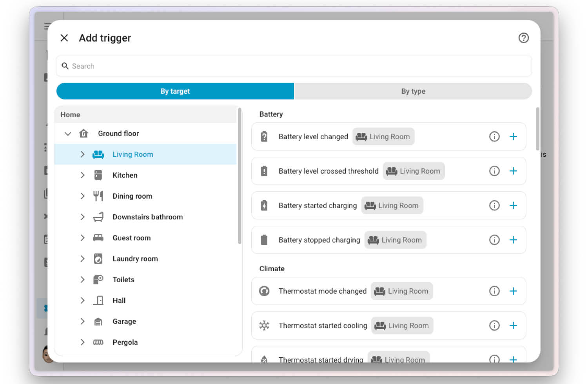This screenshot has width=588, height=384.
Task: Click the Living Room sofa icon in tree
Action: [x=98, y=154]
